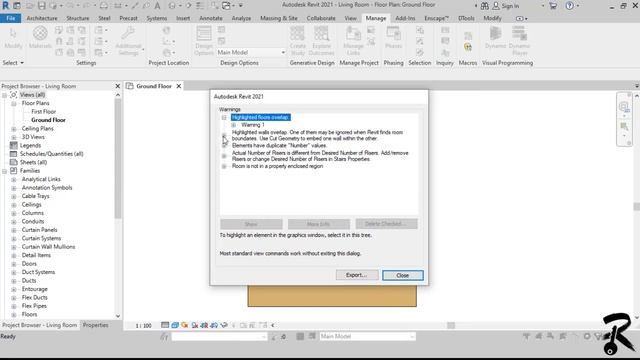Close the Project Browser panel
The width and height of the screenshot is (640, 360).
point(118,86)
